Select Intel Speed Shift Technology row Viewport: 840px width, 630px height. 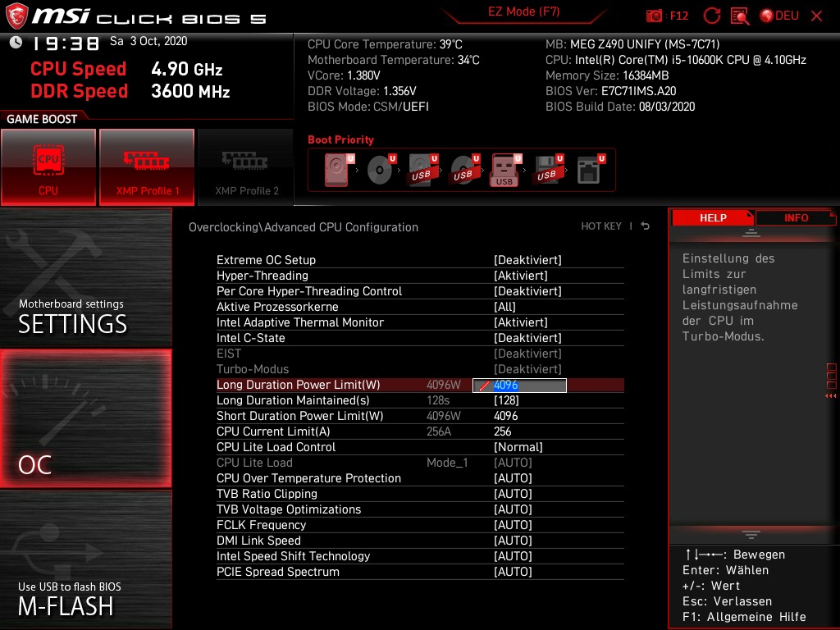coord(420,556)
